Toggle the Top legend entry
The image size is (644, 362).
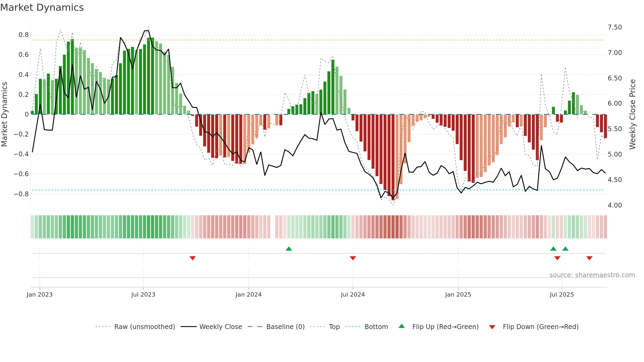[x=325, y=327]
